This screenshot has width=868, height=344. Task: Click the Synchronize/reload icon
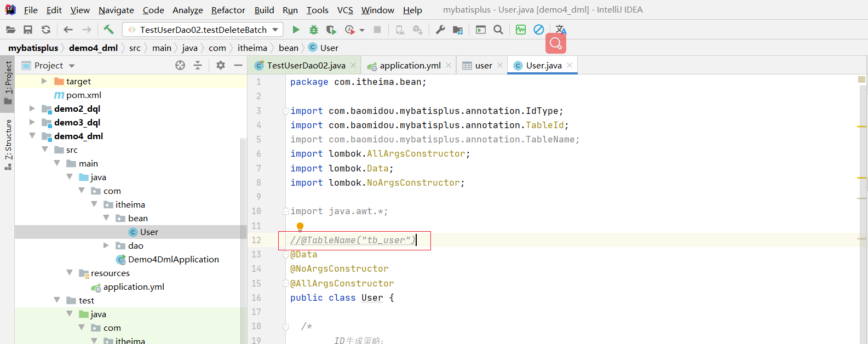tap(46, 30)
